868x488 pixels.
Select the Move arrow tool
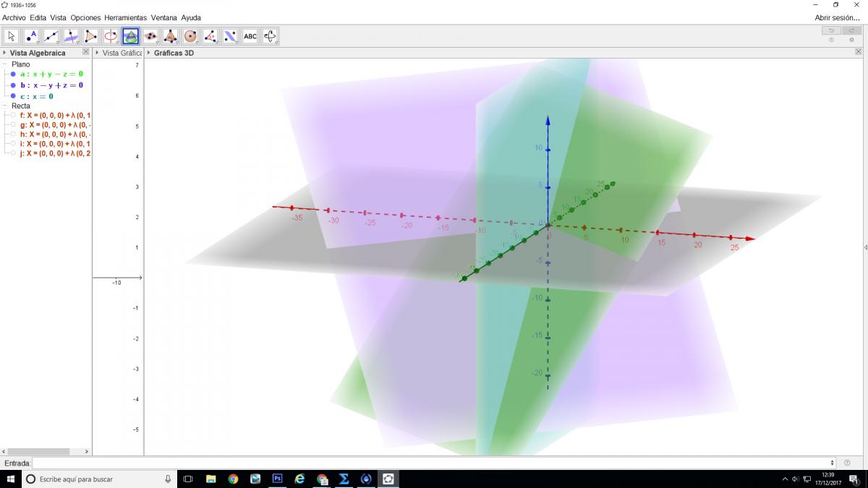click(12, 36)
